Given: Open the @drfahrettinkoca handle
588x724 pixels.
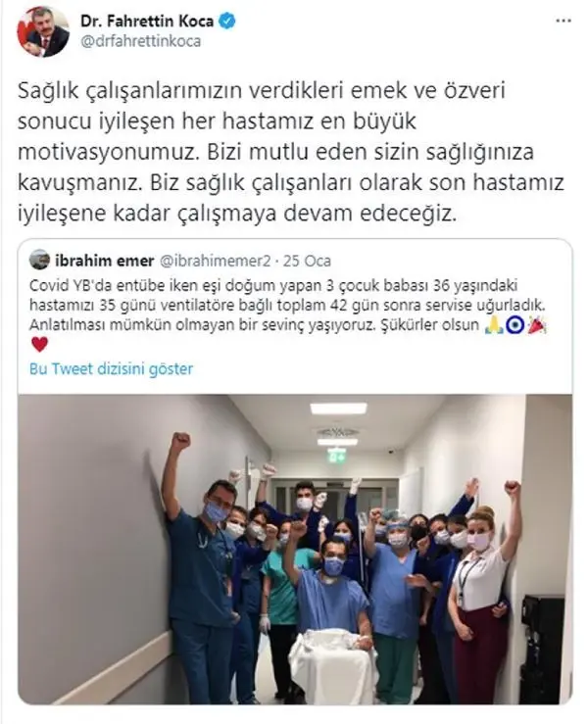Looking at the screenshot, I should tap(141, 41).
